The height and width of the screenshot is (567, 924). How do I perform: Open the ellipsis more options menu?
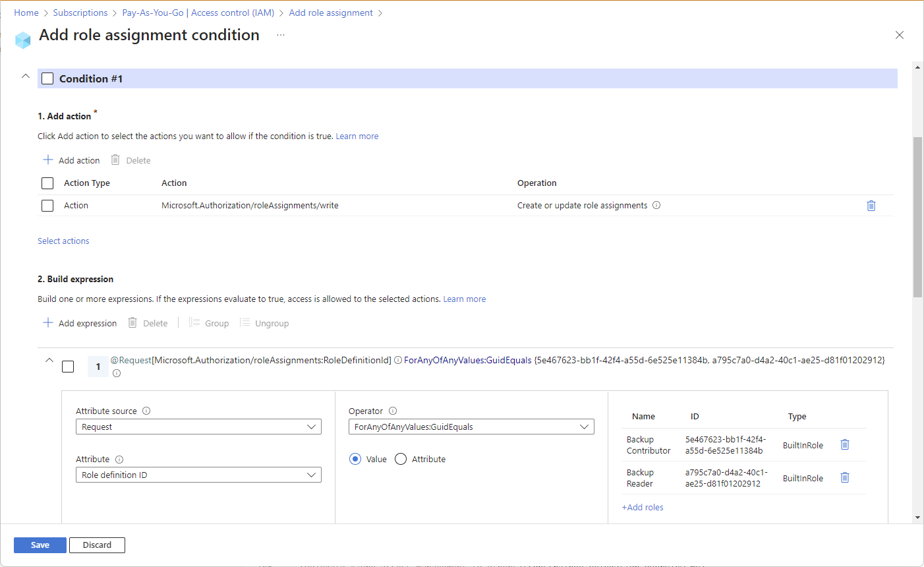coord(281,35)
